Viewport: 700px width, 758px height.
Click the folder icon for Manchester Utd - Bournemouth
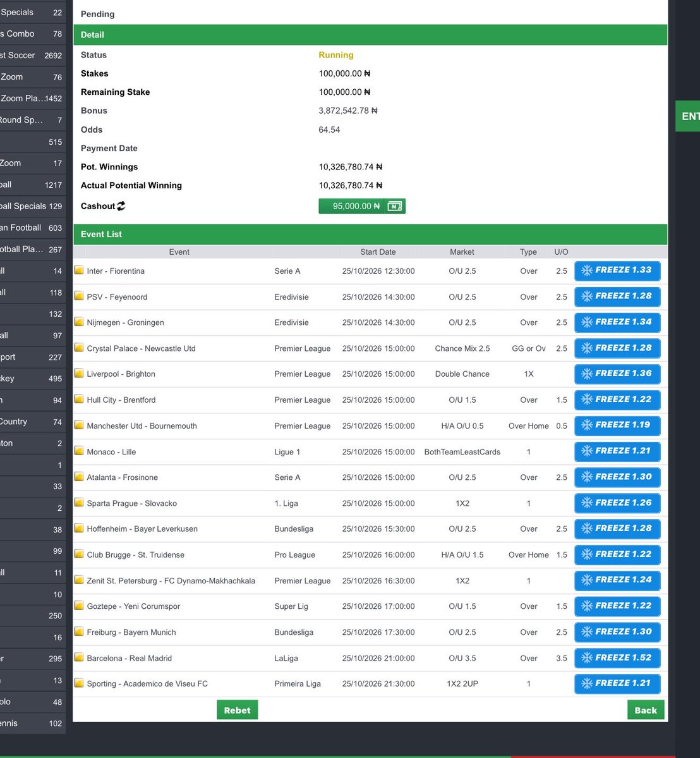(x=79, y=425)
